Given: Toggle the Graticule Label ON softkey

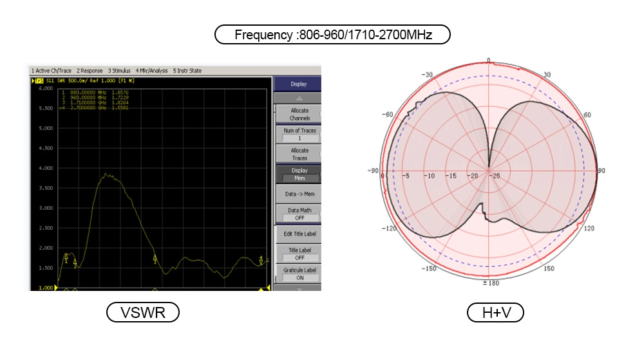Looking at the screenshot, I should [x=299, y=274].
